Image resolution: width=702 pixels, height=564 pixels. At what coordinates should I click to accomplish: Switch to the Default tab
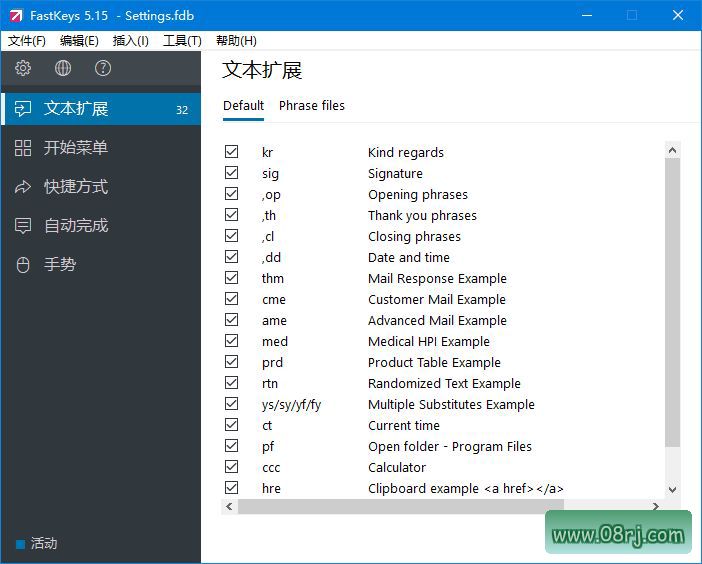[244, 106]
